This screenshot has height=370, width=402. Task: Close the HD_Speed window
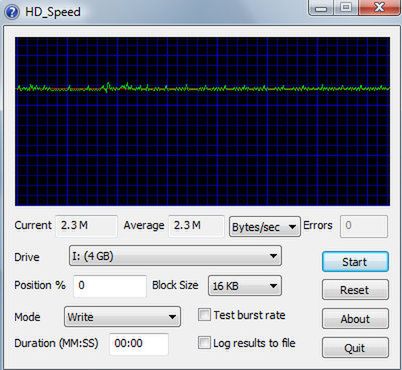379,7
